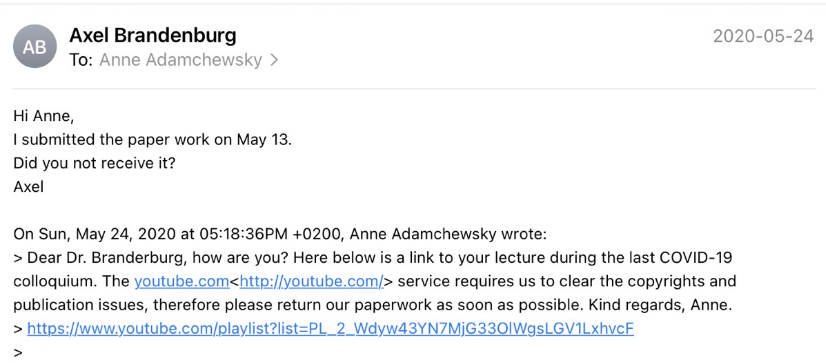This screenshot has width=826, height=363.
Task: Open the YouTube playlist URL link
Action: [x=330, y=329]
